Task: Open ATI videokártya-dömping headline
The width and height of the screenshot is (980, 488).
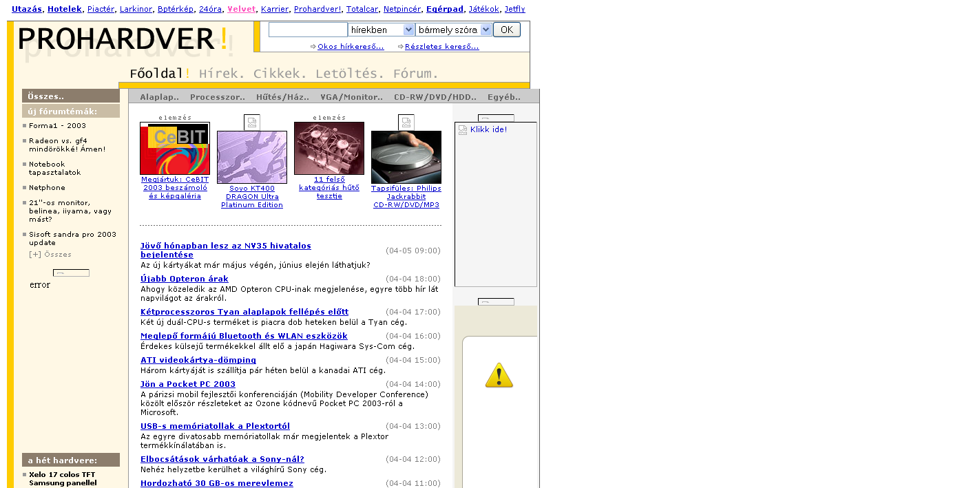Action: pyautogui.click(x=198, y=361)
